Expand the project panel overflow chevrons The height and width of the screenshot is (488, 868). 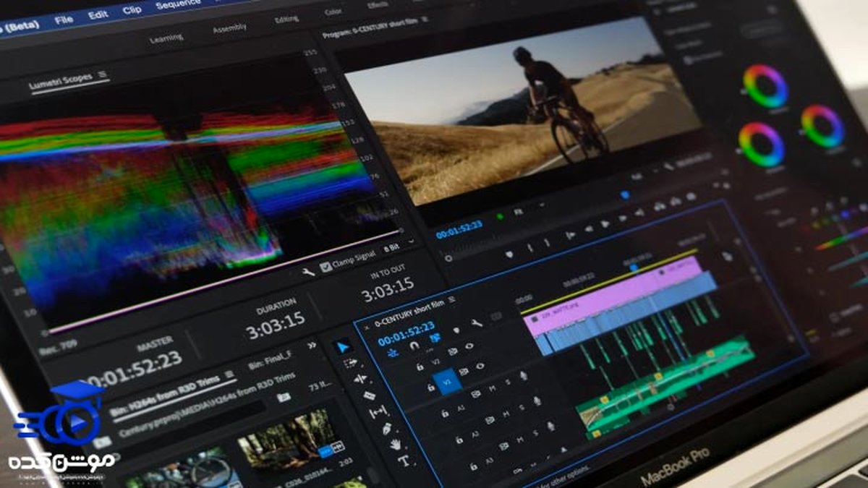pyautogui.click(x=312, y=346)
